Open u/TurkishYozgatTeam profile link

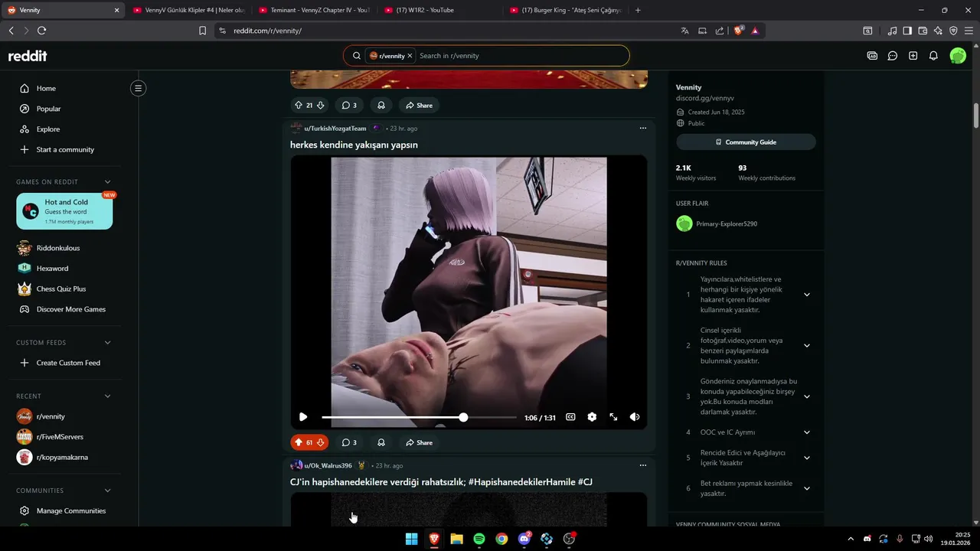(x=335, y=129)
